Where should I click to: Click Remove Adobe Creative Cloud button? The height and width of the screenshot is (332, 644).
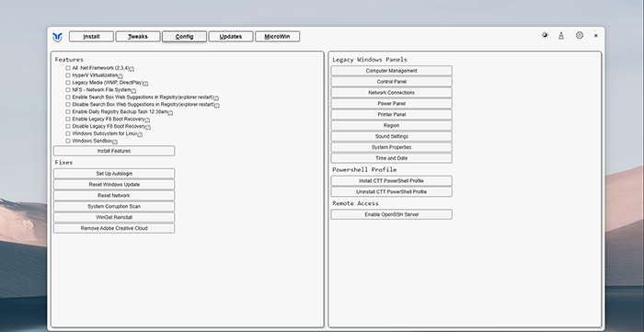click(114, 228)
